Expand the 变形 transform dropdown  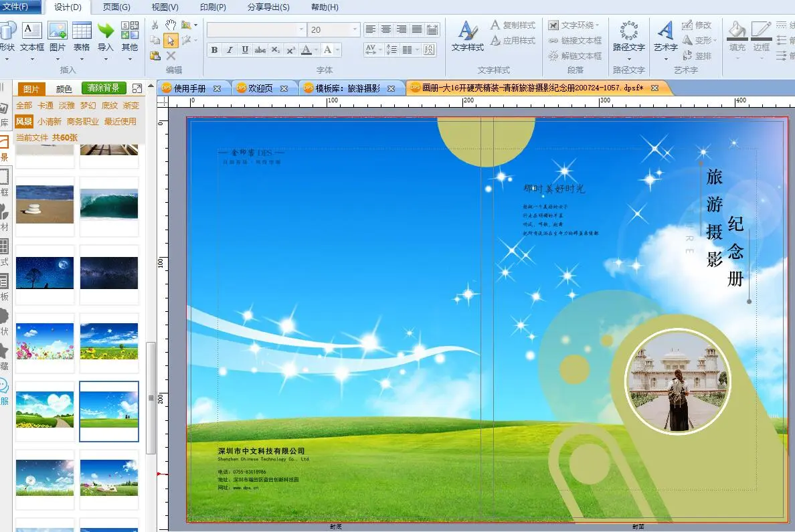coord(715,40)
